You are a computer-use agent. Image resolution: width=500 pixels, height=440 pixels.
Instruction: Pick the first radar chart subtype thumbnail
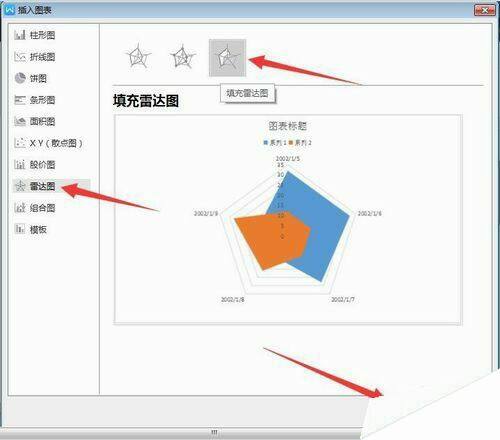[x=138, y=57]
